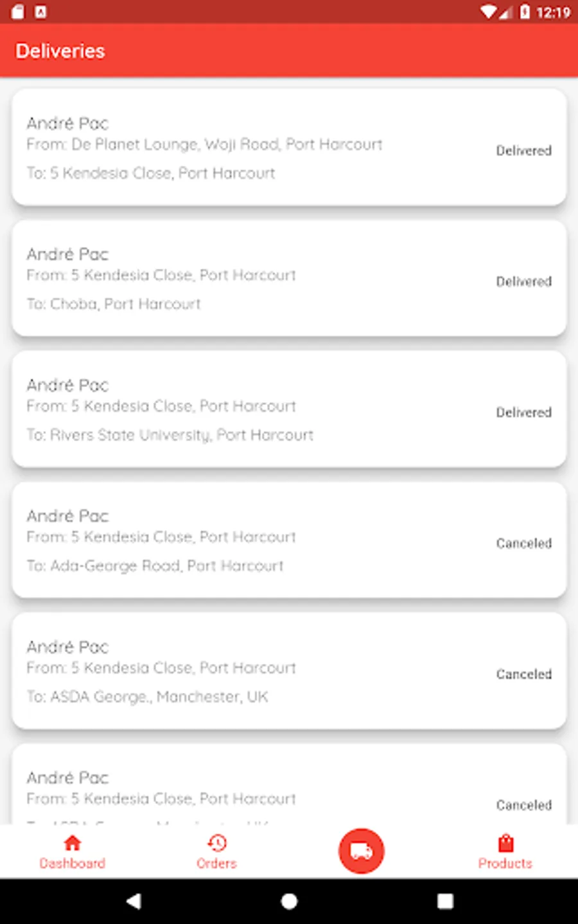Tap Delivered status on De Planet Lounge delivery
Screen dimensions: 578x924
(x=523, y=151)
